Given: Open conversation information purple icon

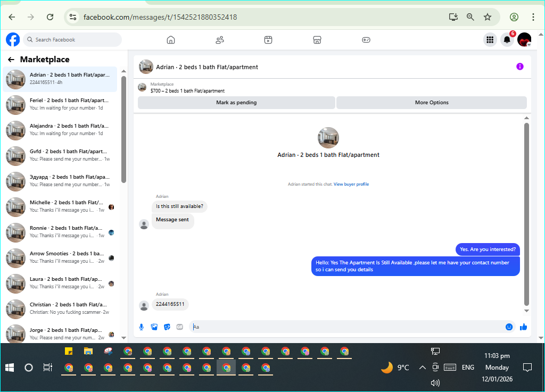Looking at the screenshot, I should 519,66.
